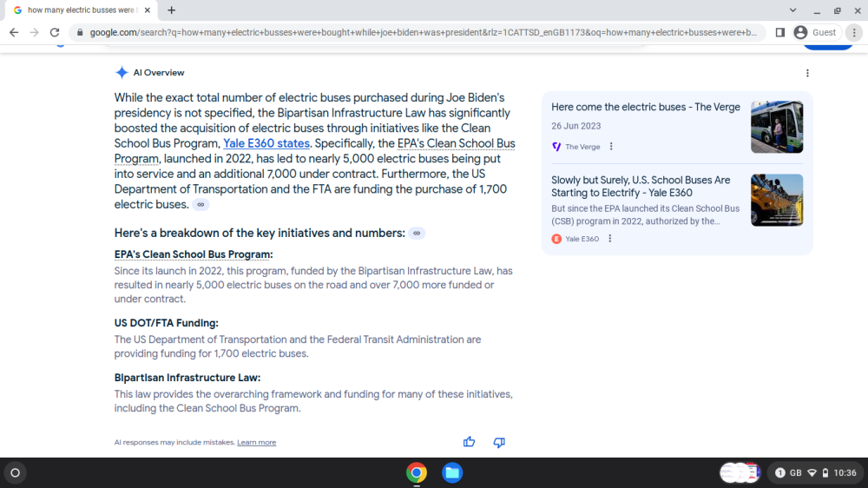The image size is (868, 488).
Task: Open Chrome's three-dot menu
Action: (x=854, y=33)
